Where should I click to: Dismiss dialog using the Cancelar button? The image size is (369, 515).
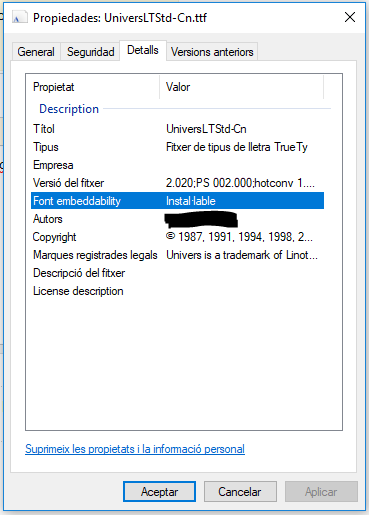240,492
